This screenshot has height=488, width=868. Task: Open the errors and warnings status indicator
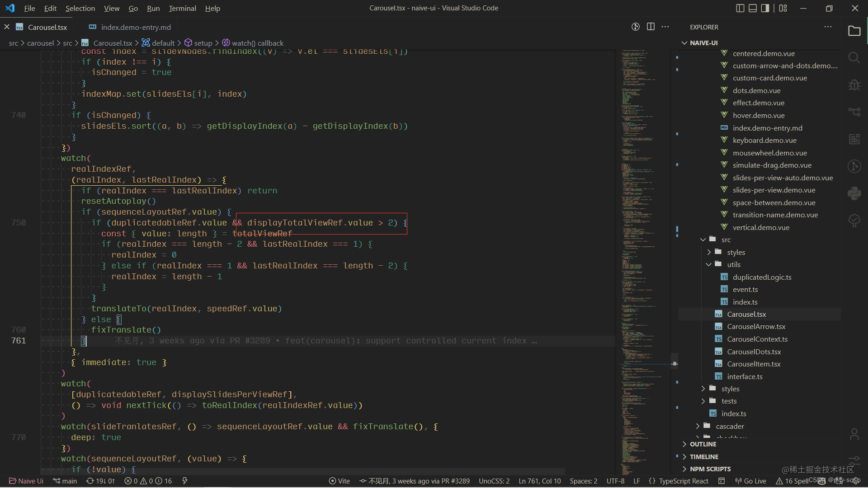tap(148, 481)
